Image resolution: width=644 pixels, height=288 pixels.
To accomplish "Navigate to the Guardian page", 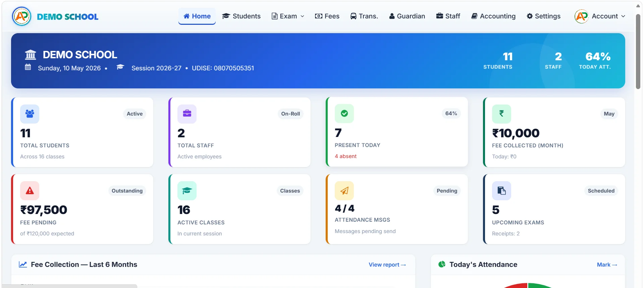I will point(407,16).
